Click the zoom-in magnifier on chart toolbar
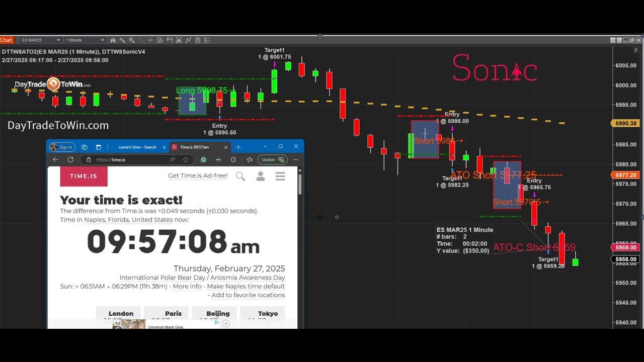This screenshot has height=362, width=644. click(131, 40)
